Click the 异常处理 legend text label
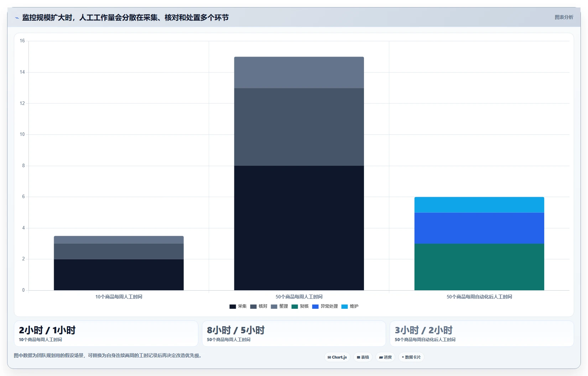The width and height of the screenshot is (588, 376). point(329,306)
